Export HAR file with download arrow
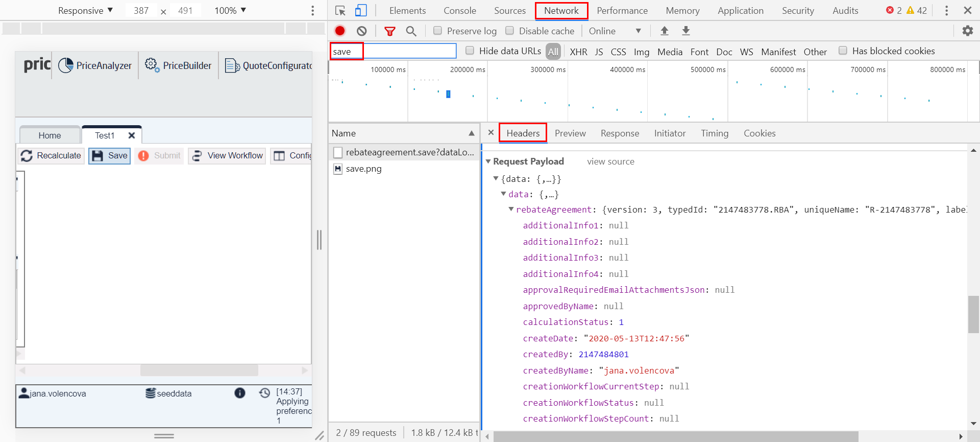 (686, 31)
